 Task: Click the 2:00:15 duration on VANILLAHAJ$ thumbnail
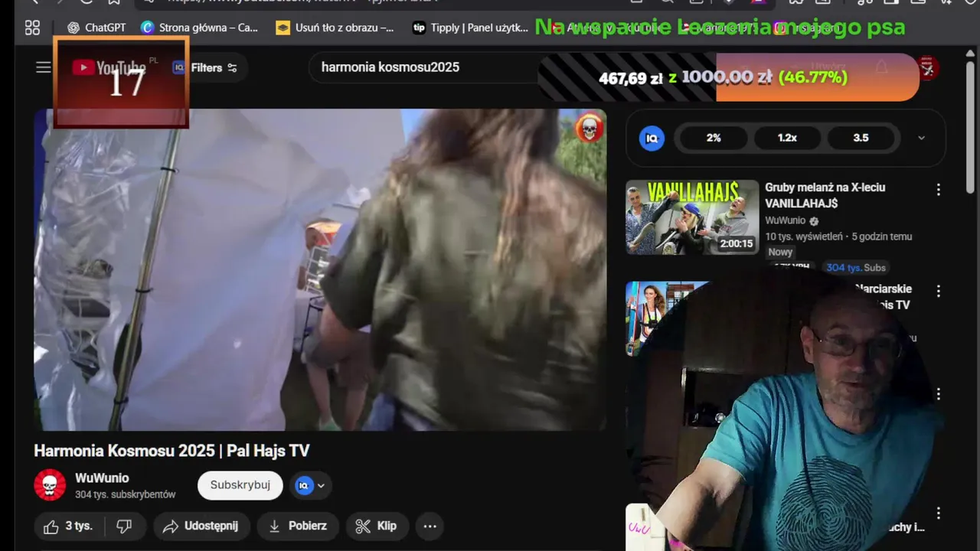(x=737, y=243)
